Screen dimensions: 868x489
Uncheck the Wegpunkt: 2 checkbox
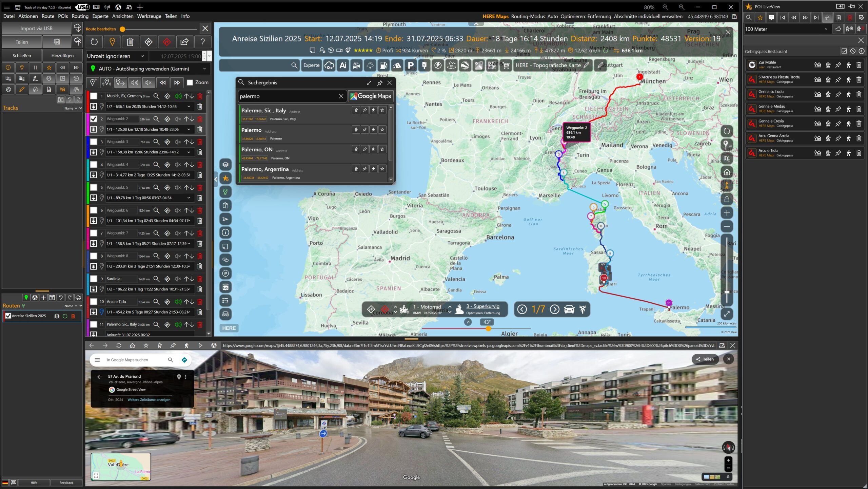(x=94, y=119)
